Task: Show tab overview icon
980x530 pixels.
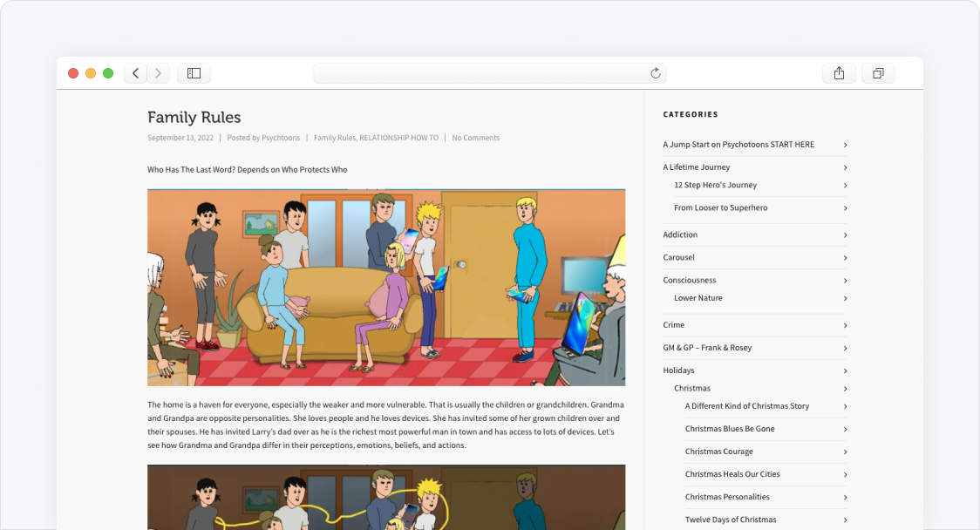Action: pos(878,73)
